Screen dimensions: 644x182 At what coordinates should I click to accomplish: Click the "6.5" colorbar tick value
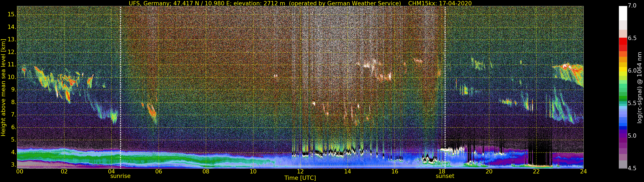point(632,38)
